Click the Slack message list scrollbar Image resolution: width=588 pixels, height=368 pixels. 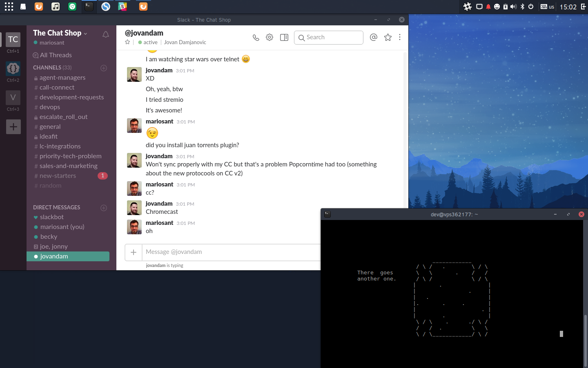tap(405, 131)
